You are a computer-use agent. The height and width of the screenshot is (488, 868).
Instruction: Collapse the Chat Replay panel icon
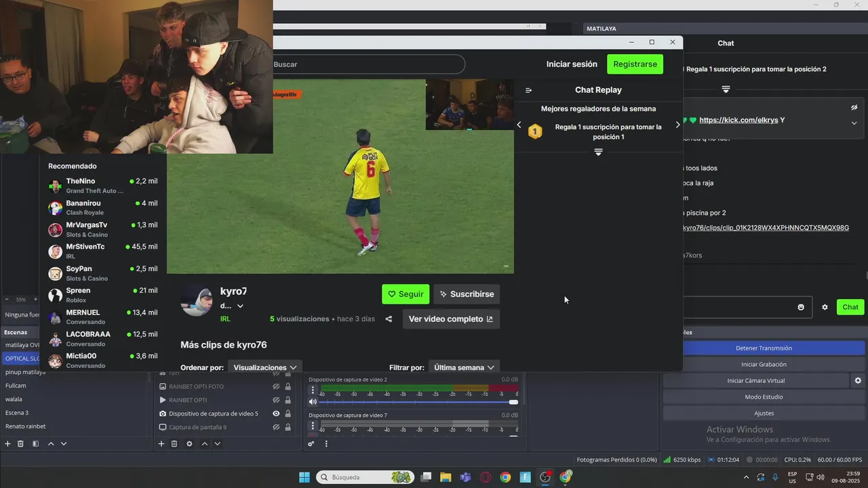point(529,90)
